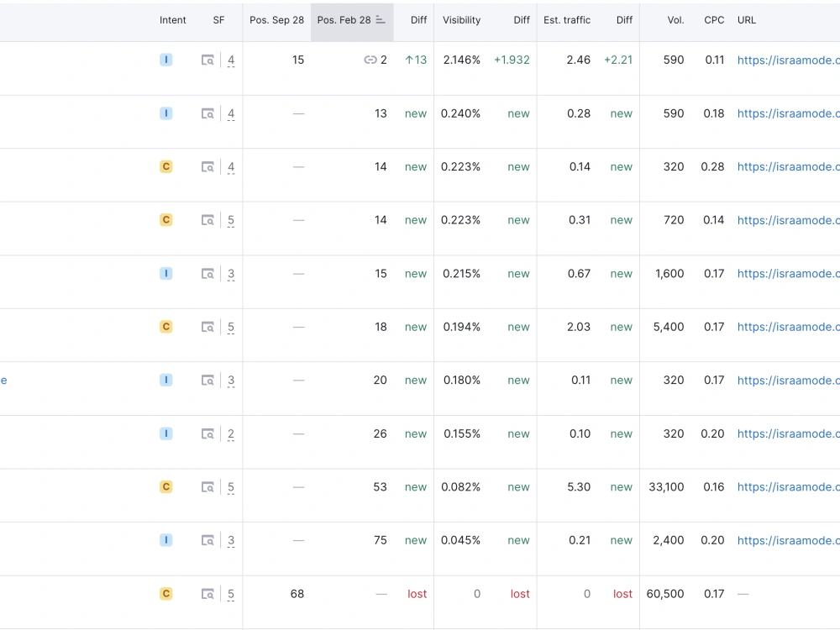Click the link icon beside position 2
Image resolution: width=840 pixels, height=630 pixels.
point(370,60)
